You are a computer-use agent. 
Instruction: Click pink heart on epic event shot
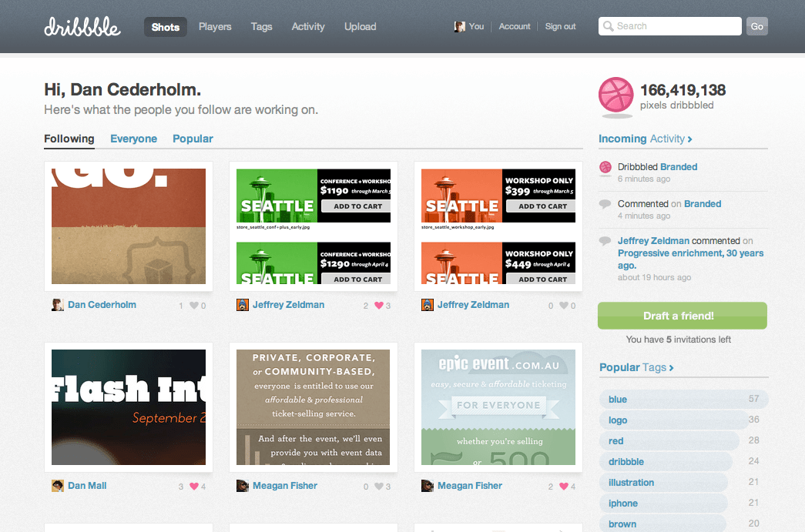click(x=564, y=487)
